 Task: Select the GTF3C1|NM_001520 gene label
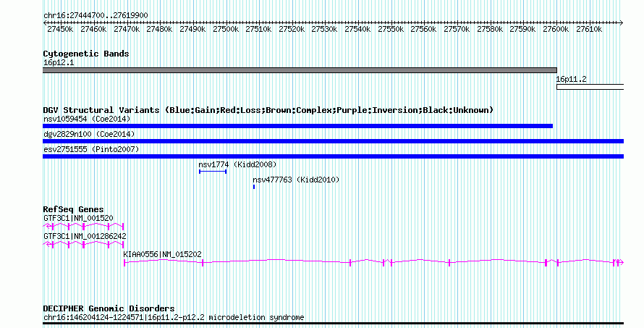click(x=78, y=218)
